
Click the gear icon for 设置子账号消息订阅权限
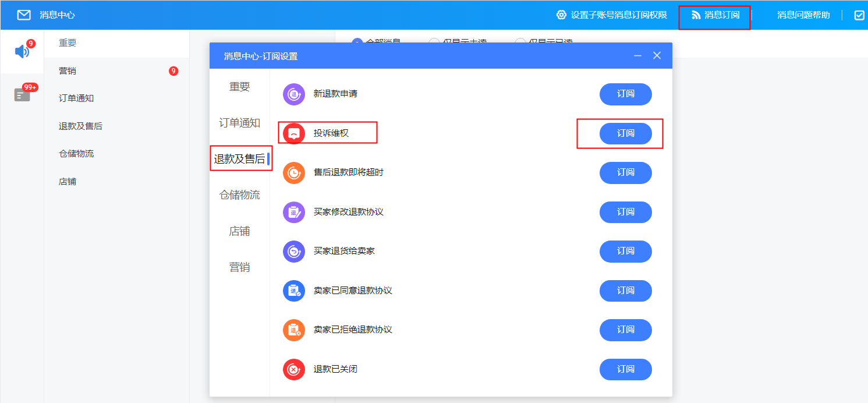point(561,15)
